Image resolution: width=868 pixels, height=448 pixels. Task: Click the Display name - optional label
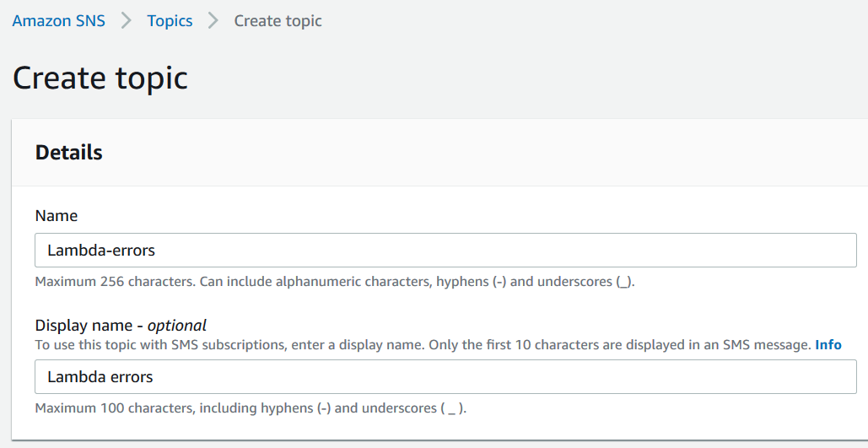click(x=121, y=325)
